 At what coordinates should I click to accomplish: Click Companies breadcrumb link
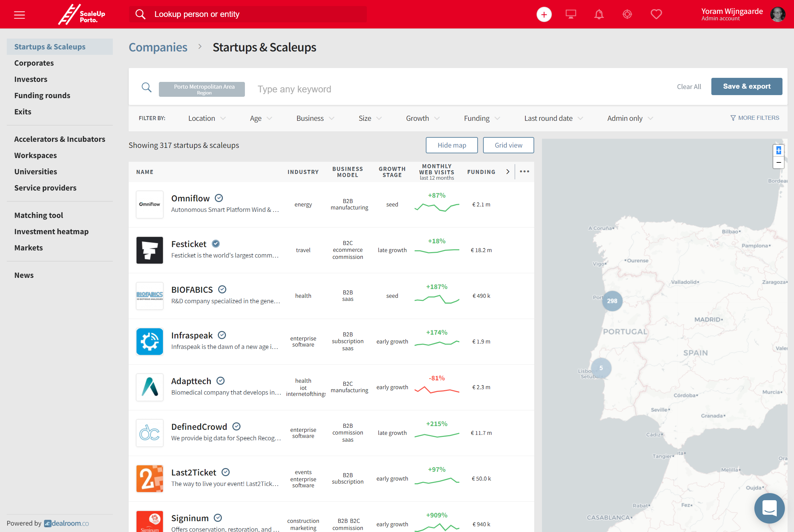(158, 47)
